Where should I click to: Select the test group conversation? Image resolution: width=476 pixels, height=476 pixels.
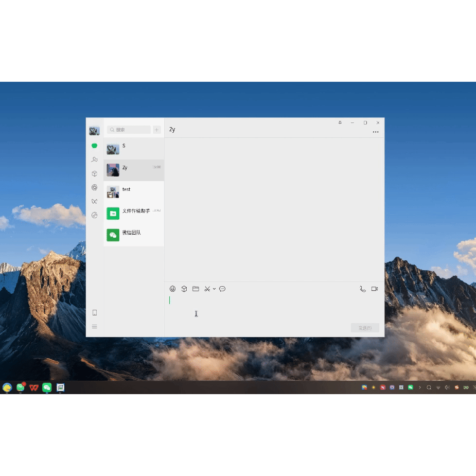[134, 192]
